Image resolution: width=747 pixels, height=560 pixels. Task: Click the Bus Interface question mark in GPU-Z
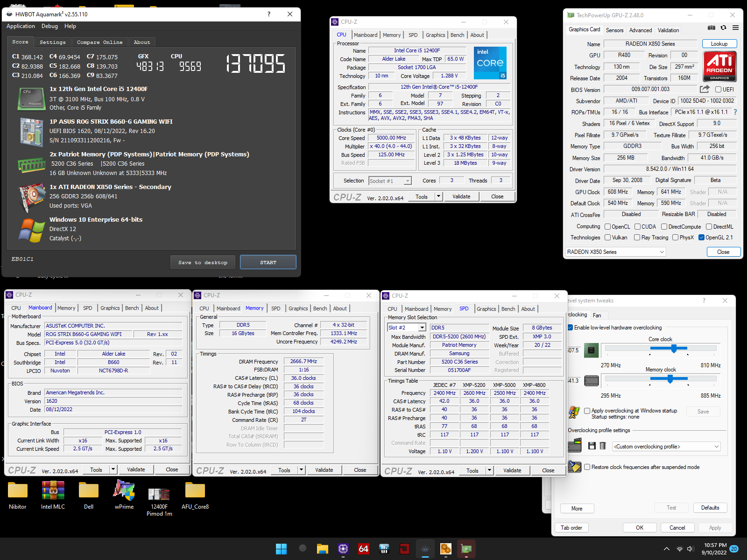click(735, 112)
